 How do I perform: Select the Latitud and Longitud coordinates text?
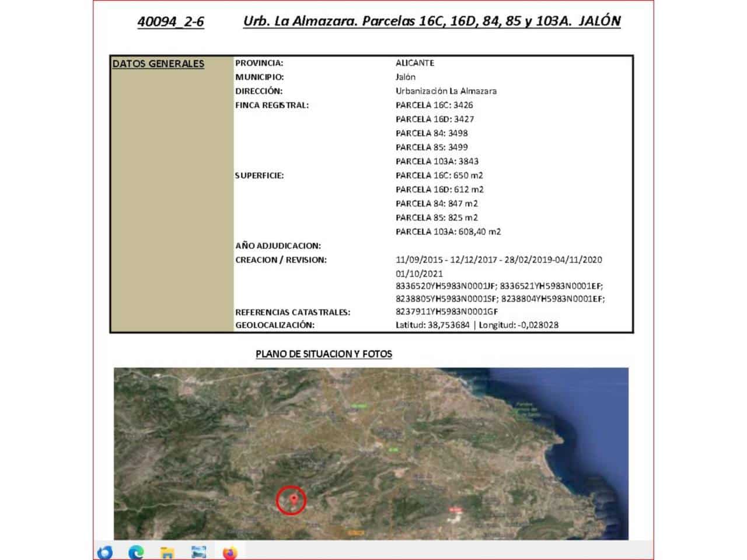coord(476,326)
